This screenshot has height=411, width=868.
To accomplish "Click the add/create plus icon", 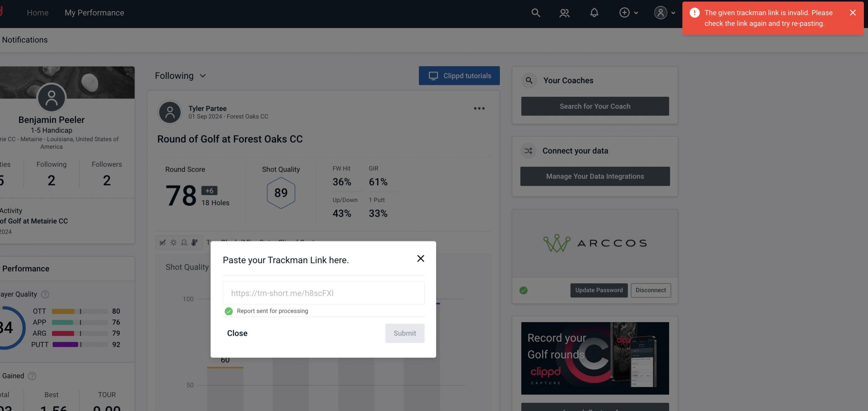I will click(625, 12).
